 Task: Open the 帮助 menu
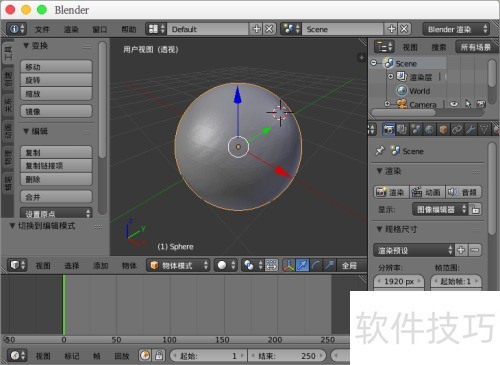129,29
